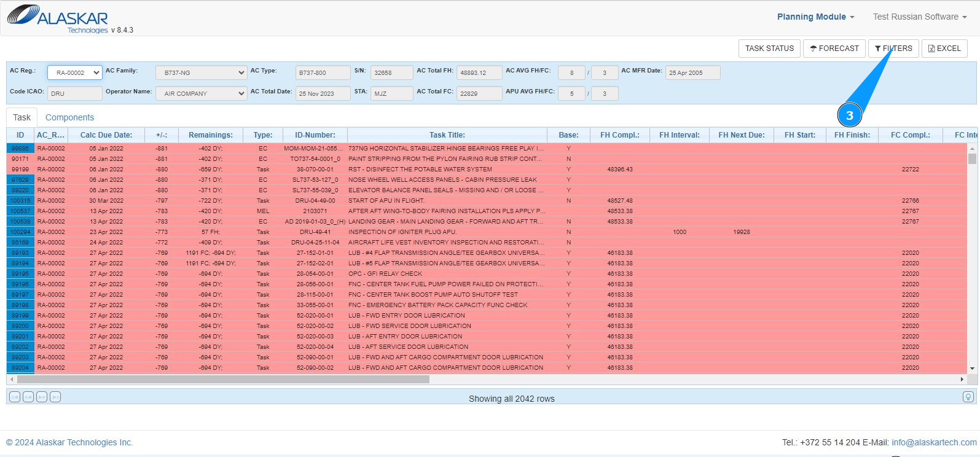Image resolution: width=980 pixels, height=457 pixels.
Task: Open the Planning Module dropdown menu
Action: point(815,17)
